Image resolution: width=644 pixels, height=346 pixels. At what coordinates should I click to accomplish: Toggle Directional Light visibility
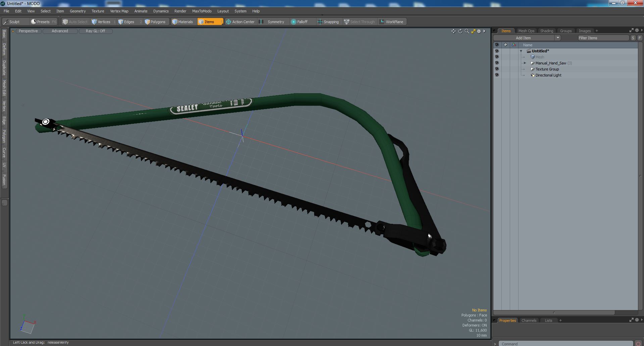click(x=497, y=75)
